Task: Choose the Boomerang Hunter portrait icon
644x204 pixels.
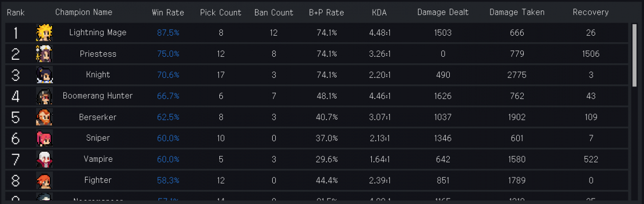Action: click(44, 96)
